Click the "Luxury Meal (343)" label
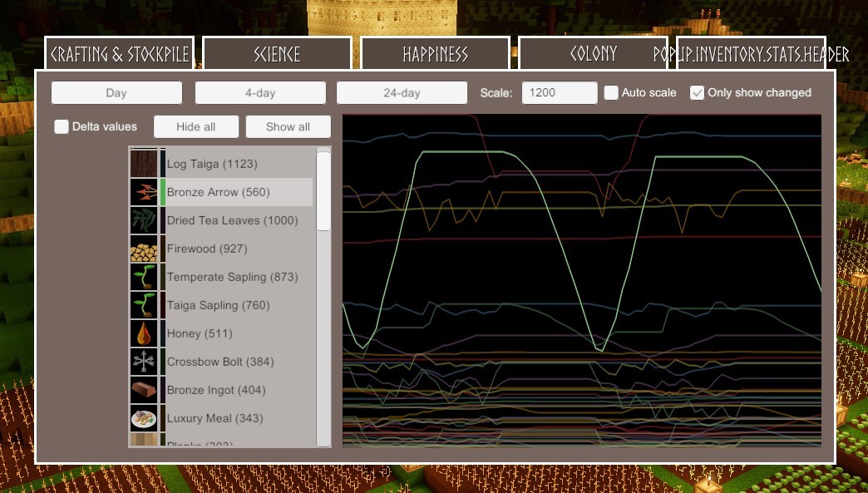The image size is (868, 493). (215, 417)
